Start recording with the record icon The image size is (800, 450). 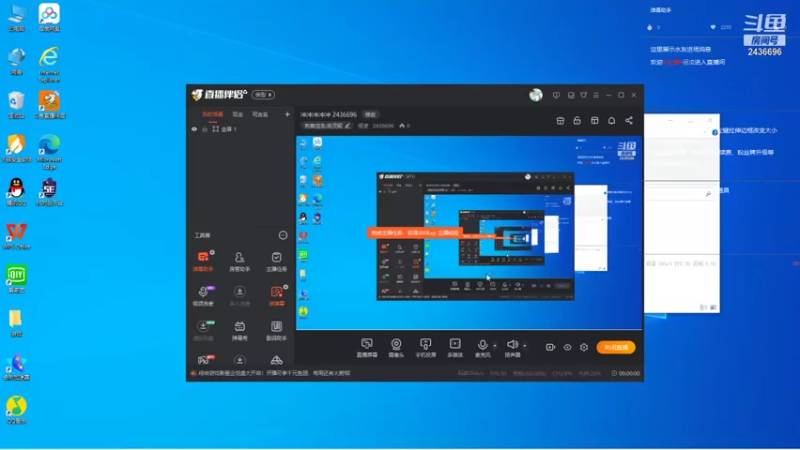click(550, 347)
